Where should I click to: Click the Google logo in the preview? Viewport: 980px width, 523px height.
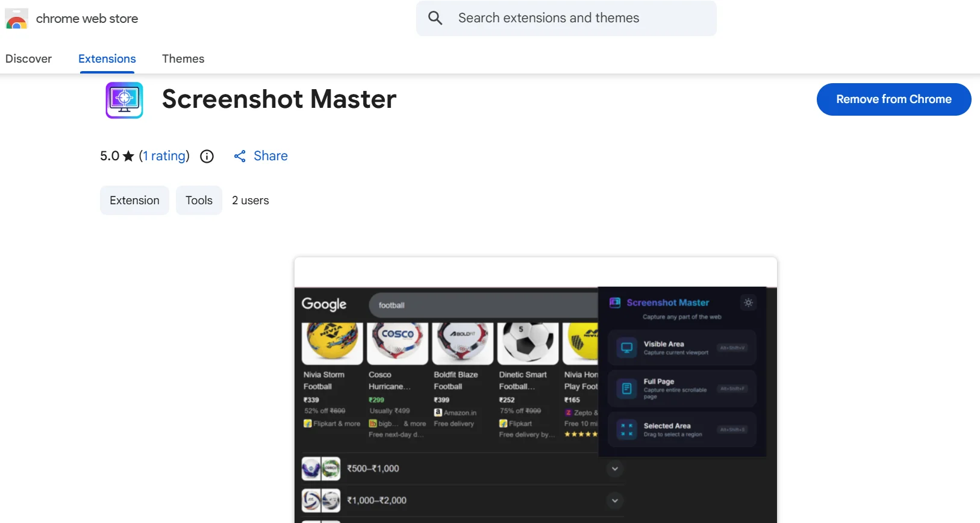coord(324,304)
